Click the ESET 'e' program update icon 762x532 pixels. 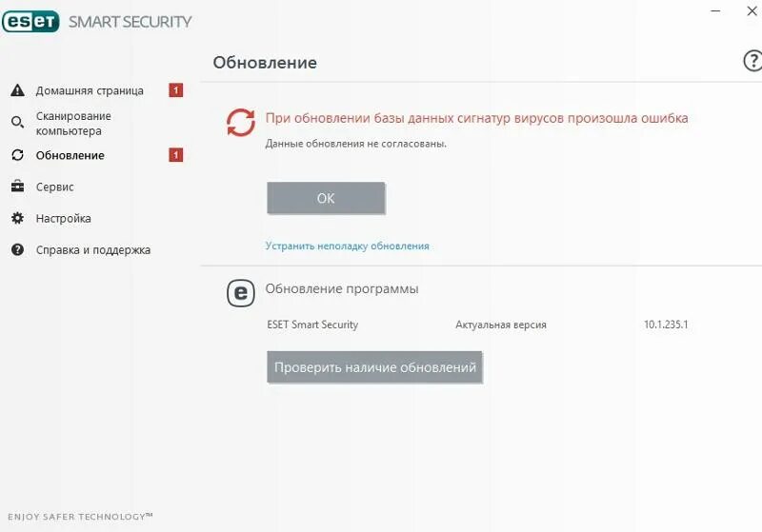click(x=241, y=293)
